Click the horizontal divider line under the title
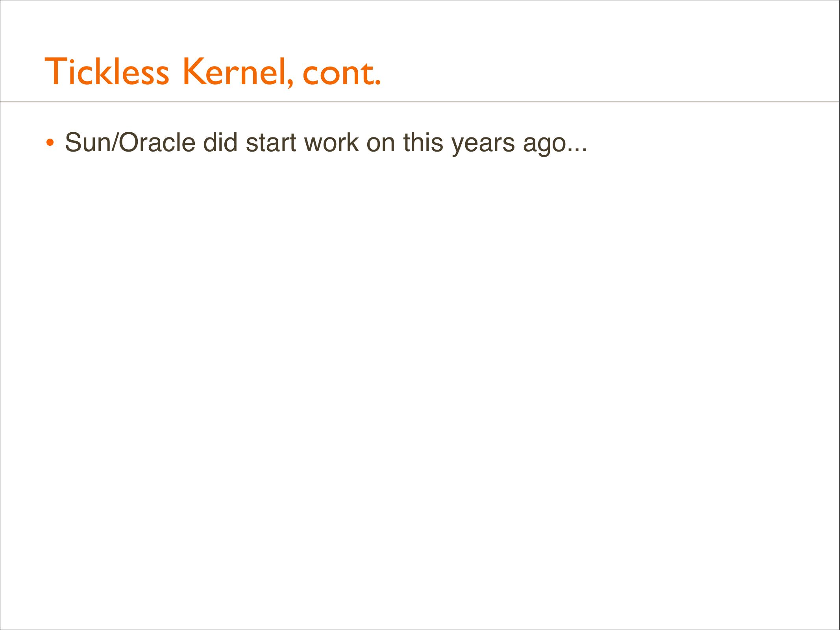 [x=420, y=102]
